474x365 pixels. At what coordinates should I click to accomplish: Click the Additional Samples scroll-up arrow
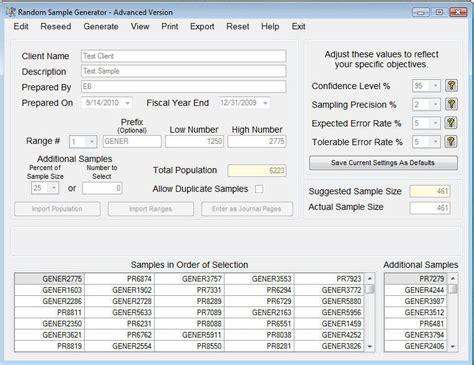(x=453, y=278)
